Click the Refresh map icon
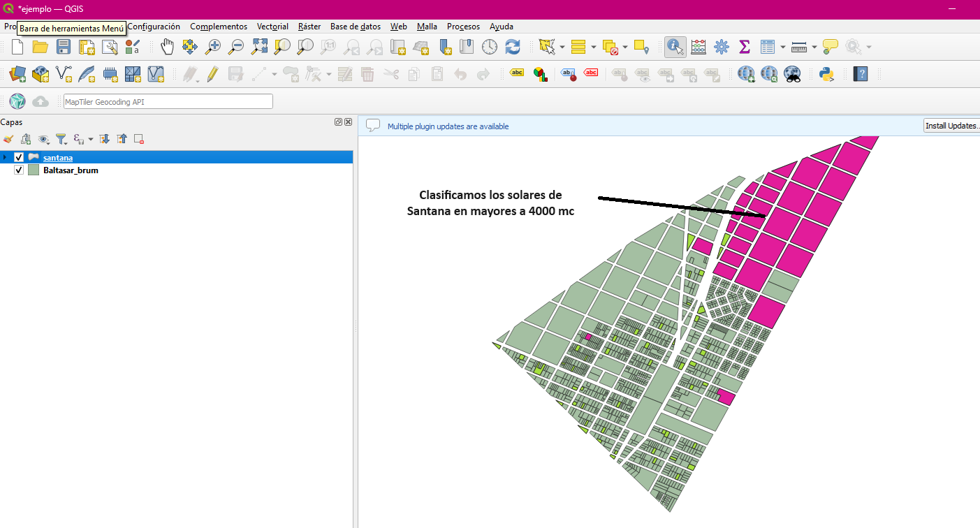Screen dimensions: 980x528 pos(513,47)
